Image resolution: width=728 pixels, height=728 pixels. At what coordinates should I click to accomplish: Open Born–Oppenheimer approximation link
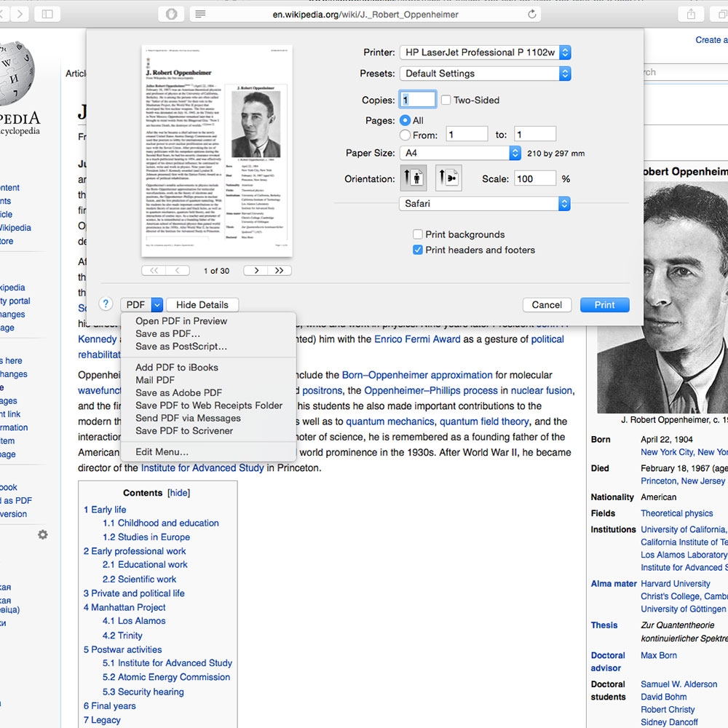tap(417, 375)
